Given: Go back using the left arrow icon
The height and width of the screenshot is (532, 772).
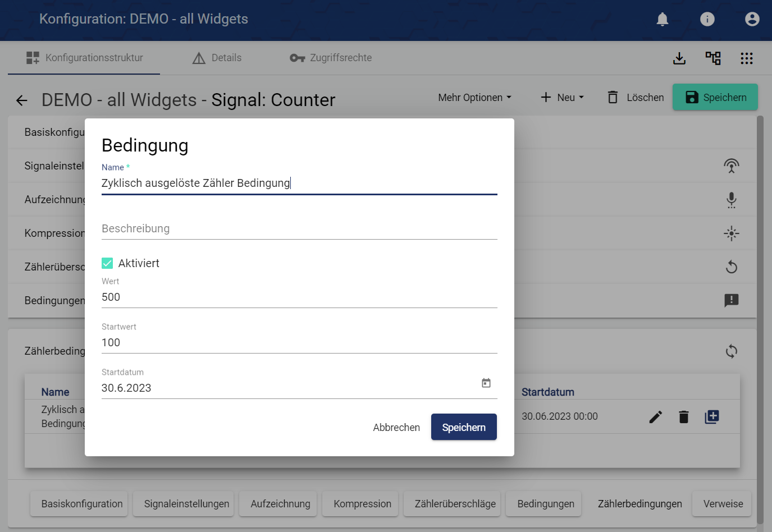Looking at the screenshot, I should [x=22, y=100].
